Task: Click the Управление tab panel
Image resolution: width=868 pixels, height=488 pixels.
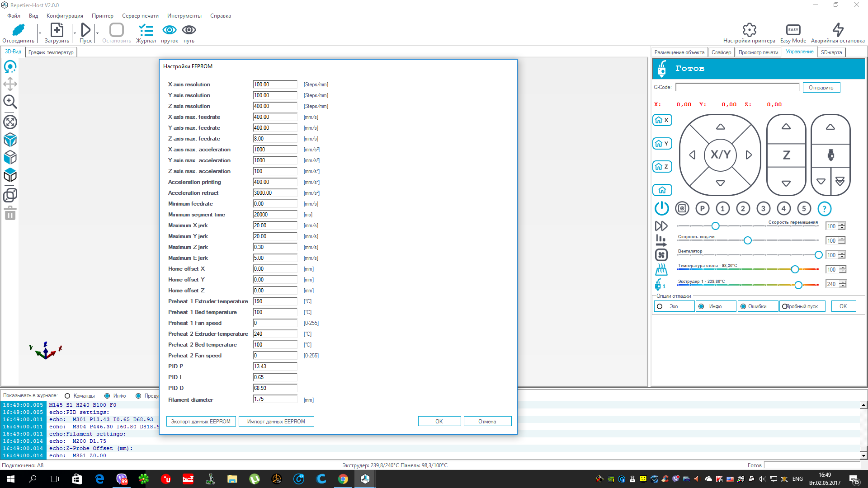Action: (x=799, y=52)
